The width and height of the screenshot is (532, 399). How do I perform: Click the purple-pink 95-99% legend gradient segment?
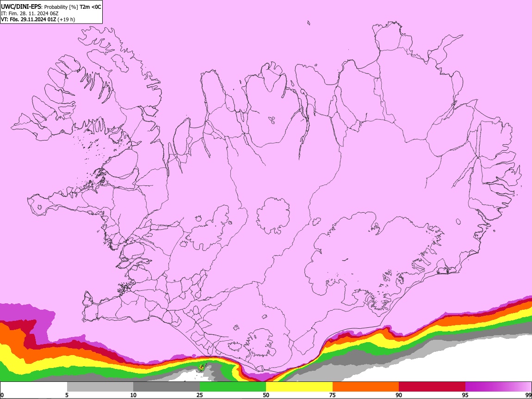(x=498, y=387)
